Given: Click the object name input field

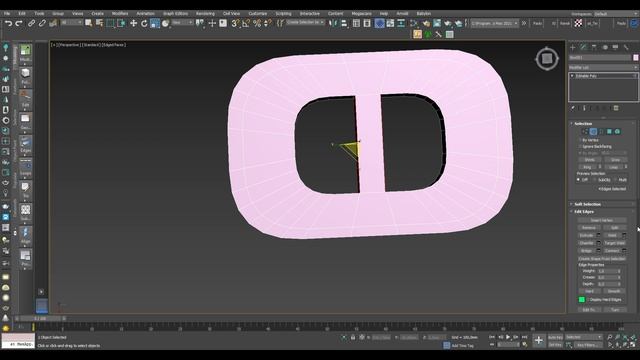Looking at the screenshot, I should (600, 58).
